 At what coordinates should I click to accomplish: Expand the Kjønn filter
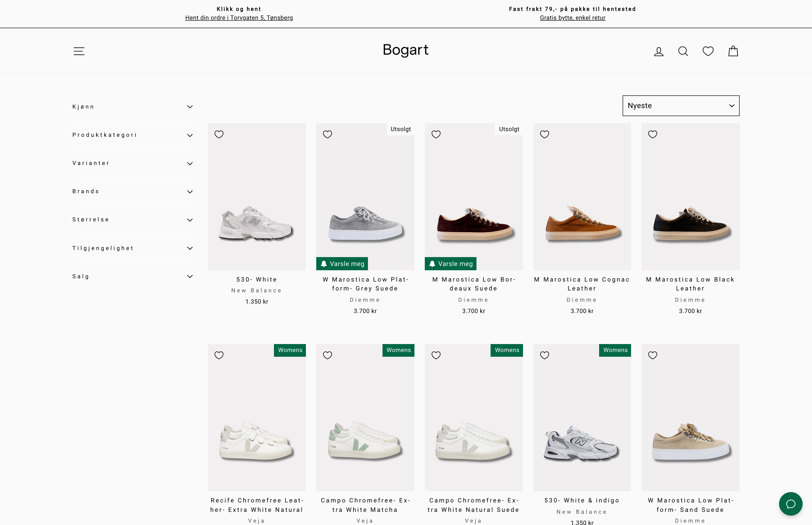pos(132,107)
